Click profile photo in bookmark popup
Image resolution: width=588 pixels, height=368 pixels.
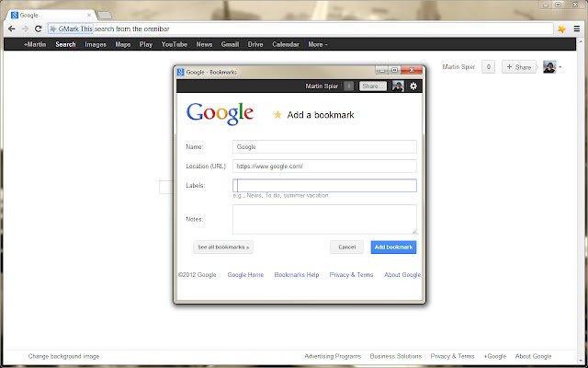coord(398,86)
